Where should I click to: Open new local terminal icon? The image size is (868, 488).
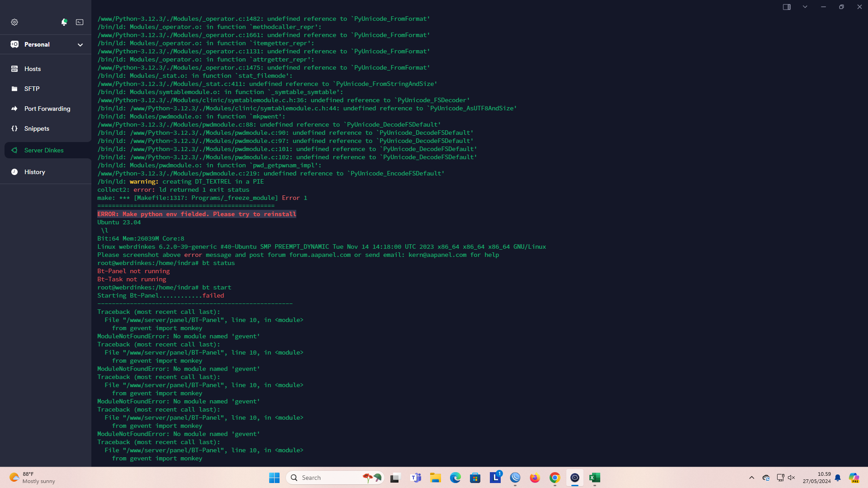[80, 22]
